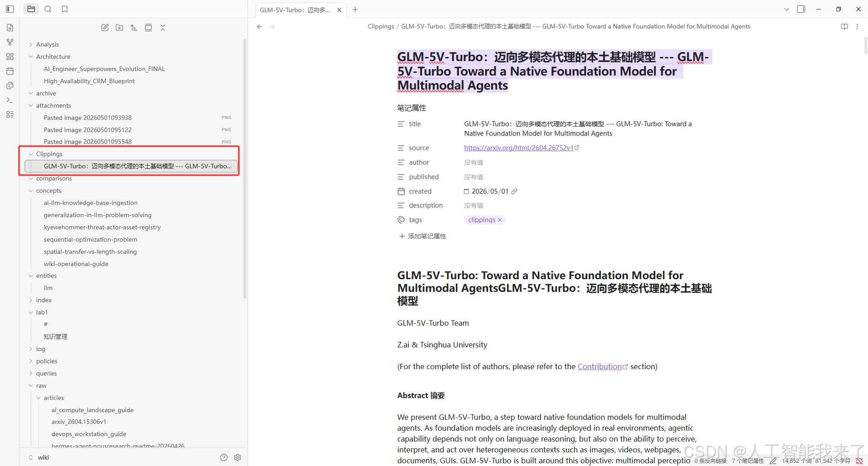Remove the clippings tag
The image size is (868, 466).
click(x=500, y=220)
